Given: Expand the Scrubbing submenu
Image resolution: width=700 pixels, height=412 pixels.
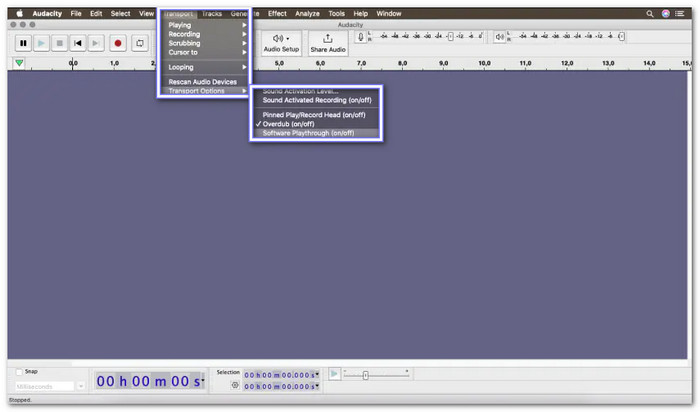Looking at the screenshot, I should (x=204, y=43).
